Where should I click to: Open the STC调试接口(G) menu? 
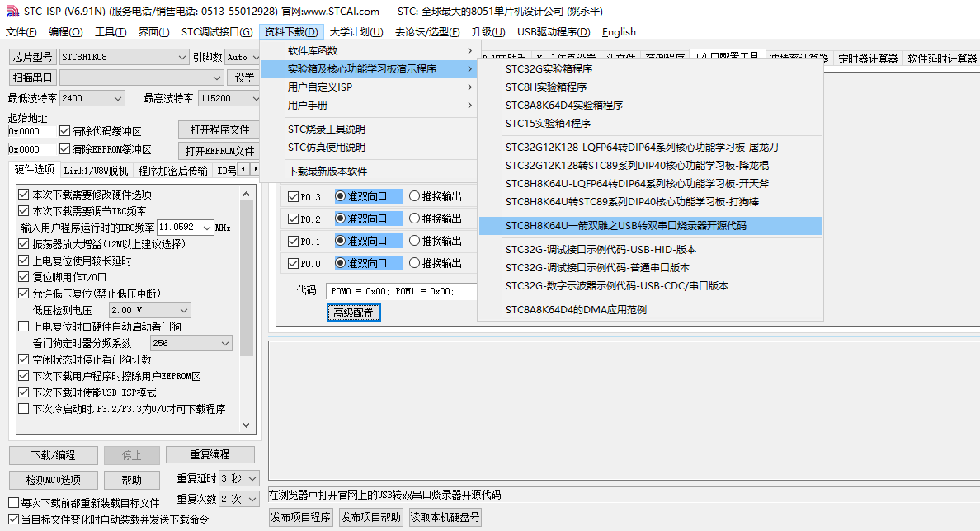tap(217, 32)
